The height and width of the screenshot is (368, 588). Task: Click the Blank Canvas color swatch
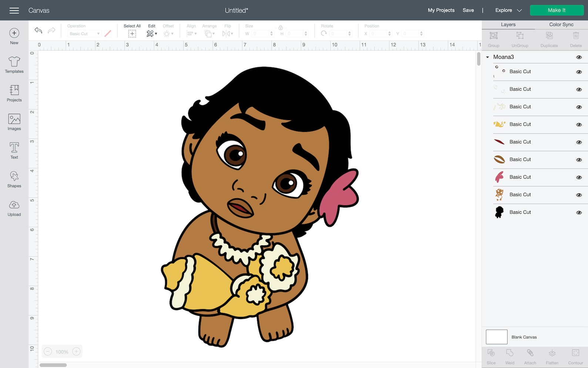pyautogui.click(x=497, y=337)
